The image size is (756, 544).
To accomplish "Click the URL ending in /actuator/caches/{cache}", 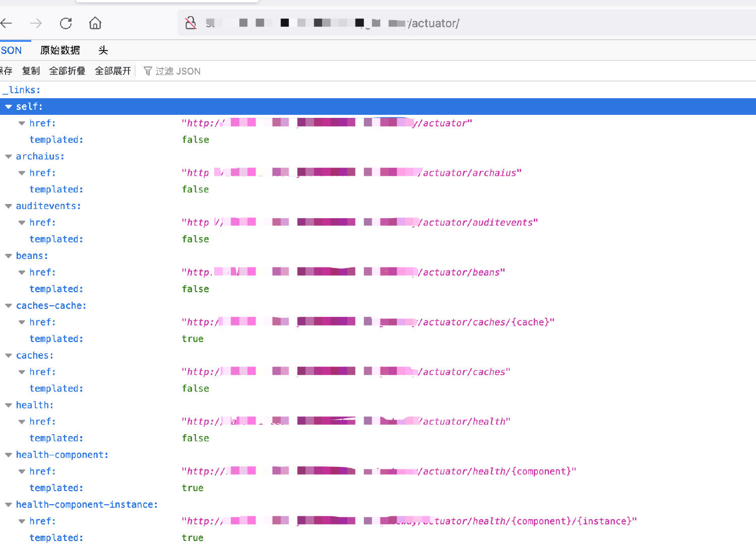I will [x=368, y=322].
